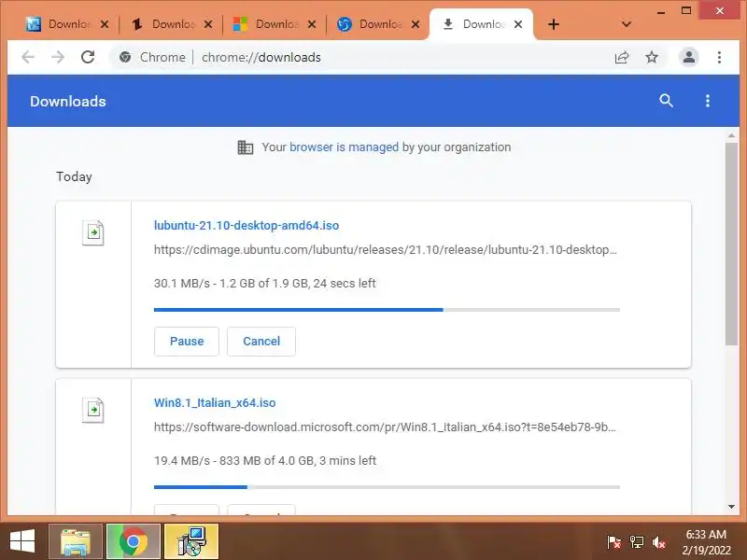The width and height of the screenshot is (747, 560).
Task: Click the lubuntu download progress bar
Action: tap(387, 310)
